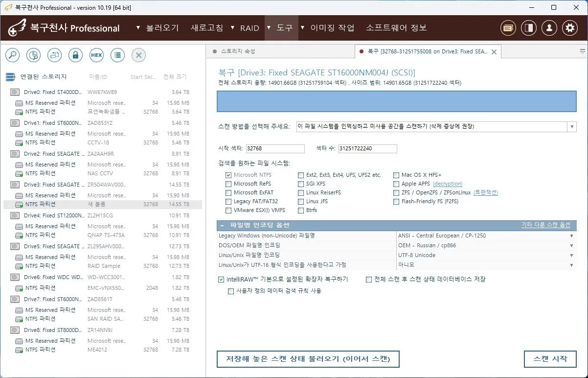The height and width of the screenshot is (378, 588).
Task: Click 저장해 놓은 스캔 상태 불러오기 button
Action: (308, 359)
